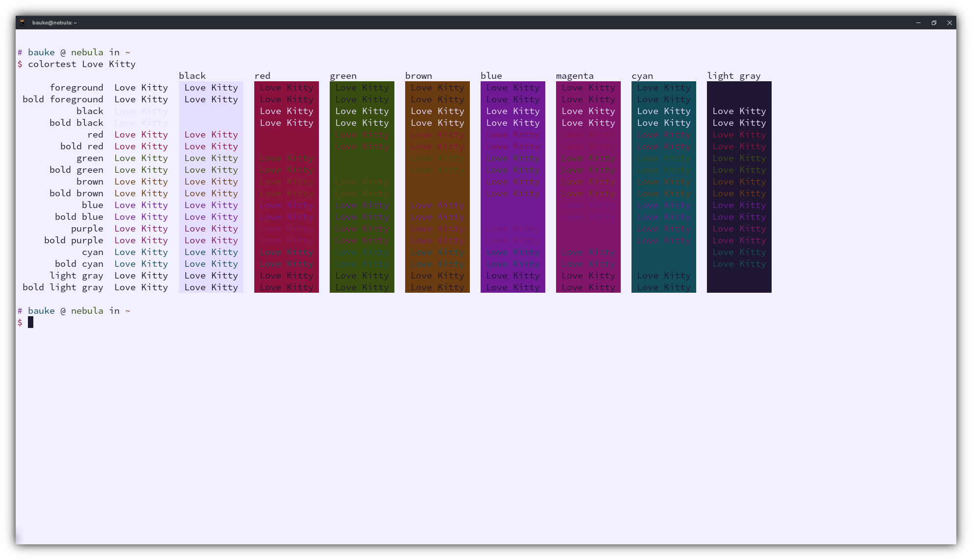Click Love Kitty in bold foreground row, brown column
The width and height of the screenshot is (972, 560).
coord(437,99)
